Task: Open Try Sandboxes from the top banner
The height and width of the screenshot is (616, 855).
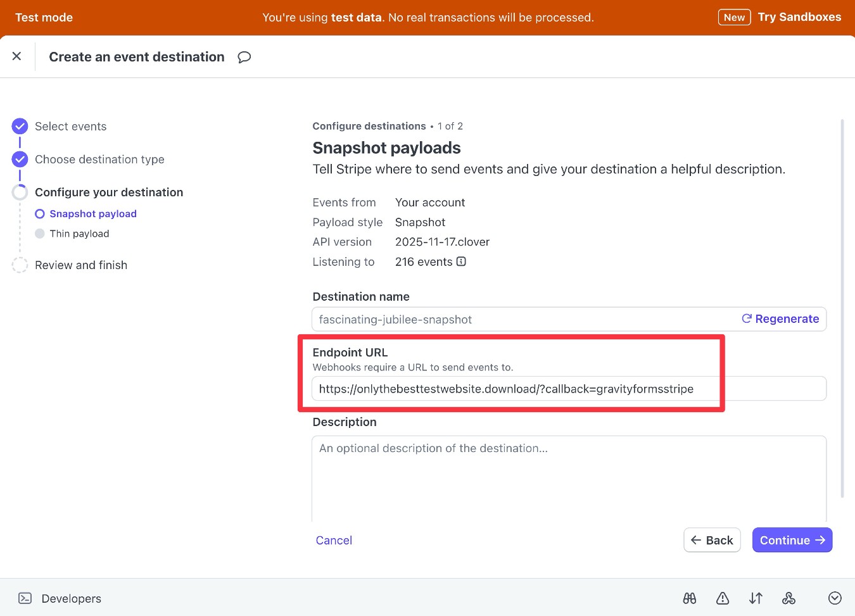Action: click(799, 16)
